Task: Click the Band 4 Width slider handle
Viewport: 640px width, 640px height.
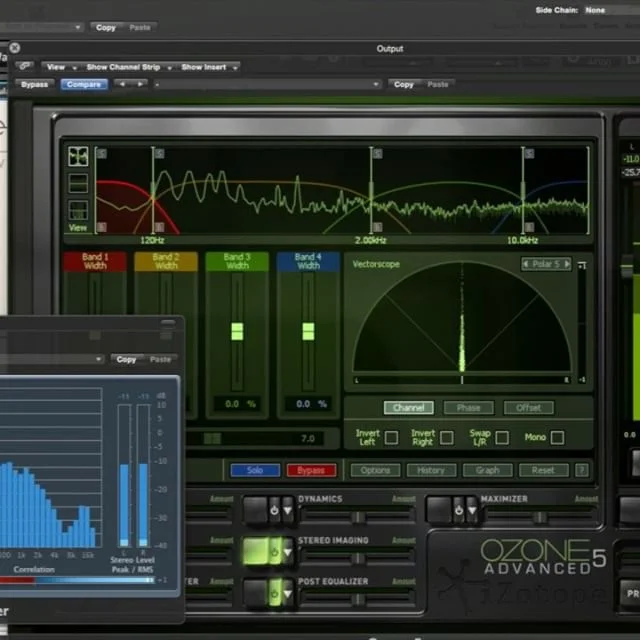Action: [x=308, y=331]
